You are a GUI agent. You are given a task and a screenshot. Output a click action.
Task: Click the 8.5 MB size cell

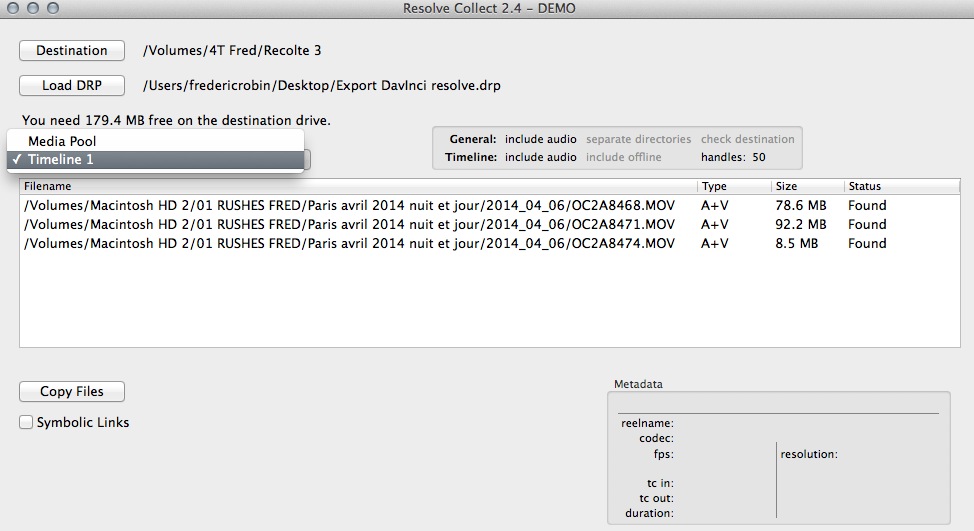tap(796, 243)
